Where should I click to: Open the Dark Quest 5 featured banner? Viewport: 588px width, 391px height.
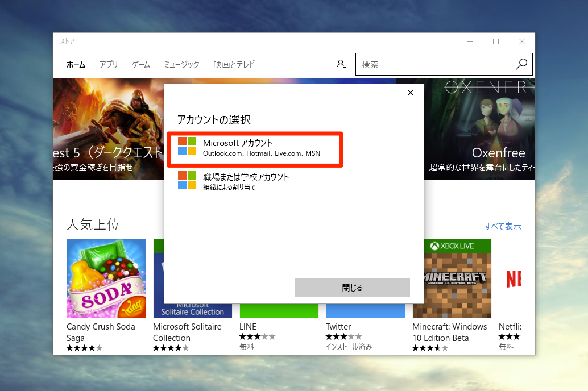[109, 129]
